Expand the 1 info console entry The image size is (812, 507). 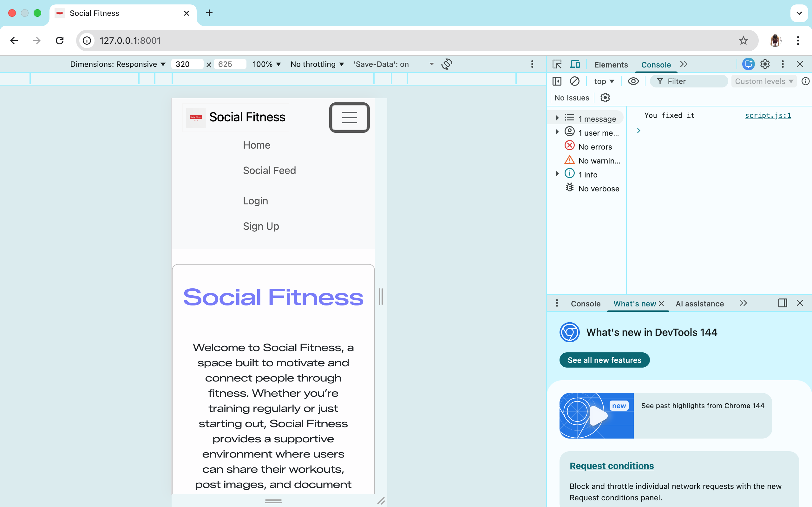[557, 174]
